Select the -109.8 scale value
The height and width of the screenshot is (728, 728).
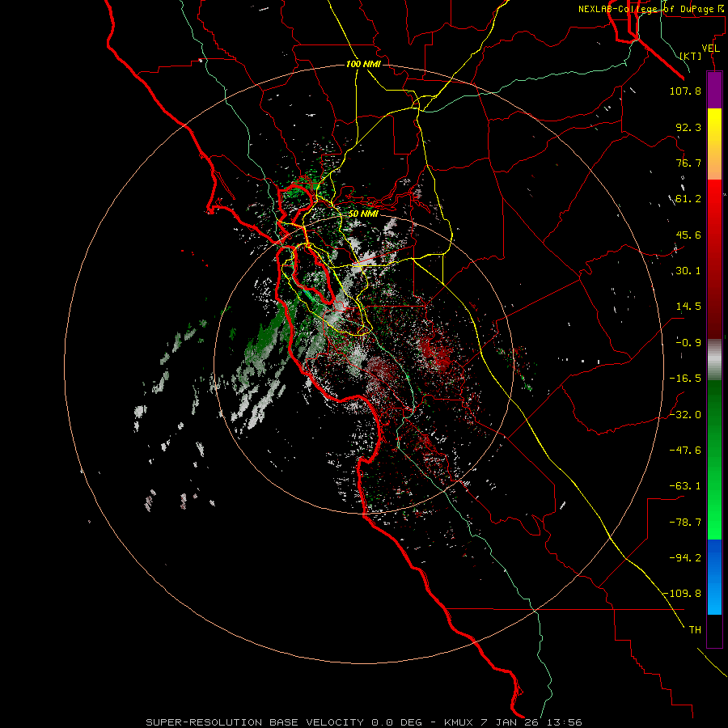[682, 594]
